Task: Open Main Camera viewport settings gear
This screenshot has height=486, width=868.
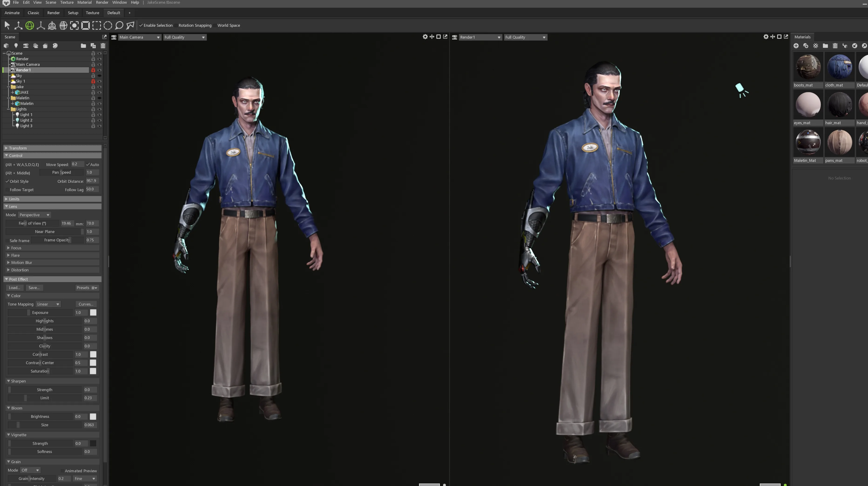Action: pyautogui.click(x=425, y=37)
